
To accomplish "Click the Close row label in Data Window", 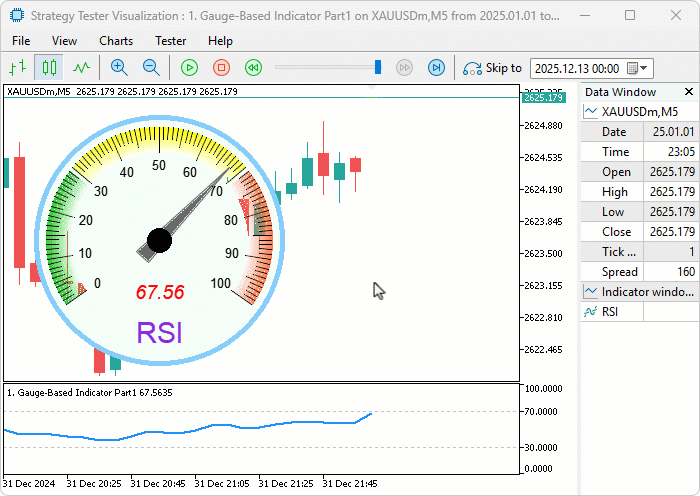I will point(617,232).
